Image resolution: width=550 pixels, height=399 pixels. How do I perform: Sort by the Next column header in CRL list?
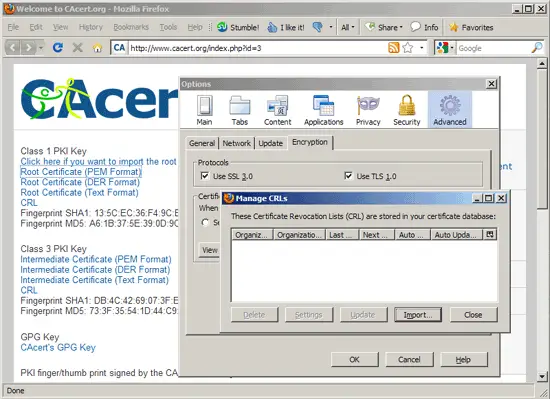[x=377, y=235]
